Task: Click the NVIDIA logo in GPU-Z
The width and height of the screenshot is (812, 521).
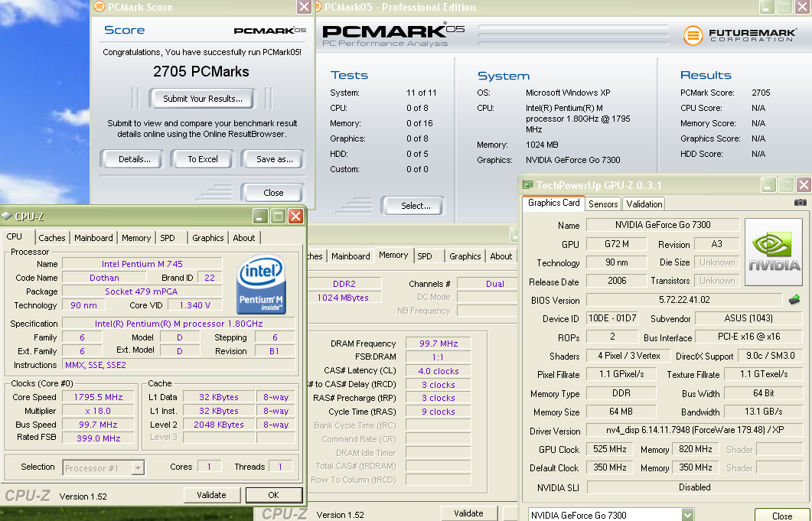Action: coord(774,252)
